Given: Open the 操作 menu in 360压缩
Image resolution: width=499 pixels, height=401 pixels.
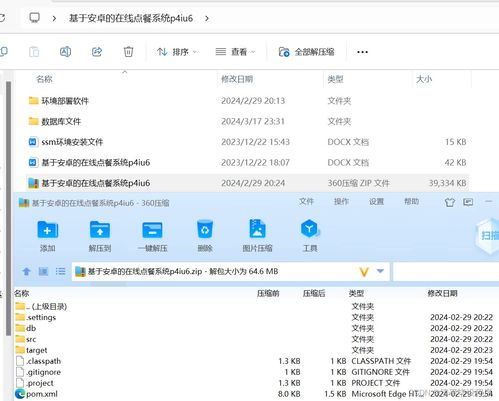Looking at the screenshot, I should [341, 201].
